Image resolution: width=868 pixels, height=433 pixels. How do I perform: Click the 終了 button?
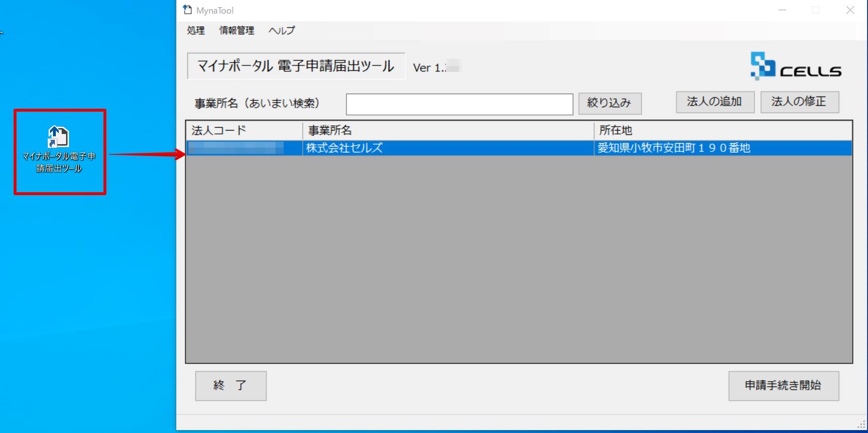(231, 386)
